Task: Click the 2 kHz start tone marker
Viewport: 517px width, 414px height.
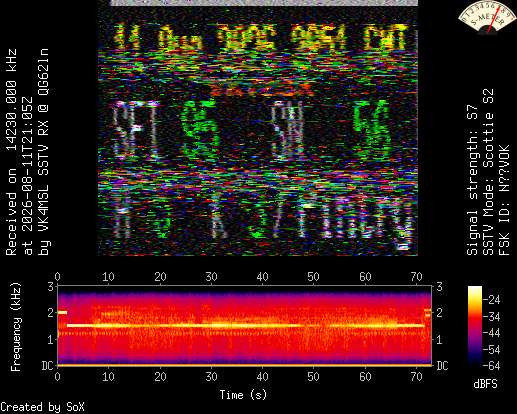Action: [x=62, y=312]
